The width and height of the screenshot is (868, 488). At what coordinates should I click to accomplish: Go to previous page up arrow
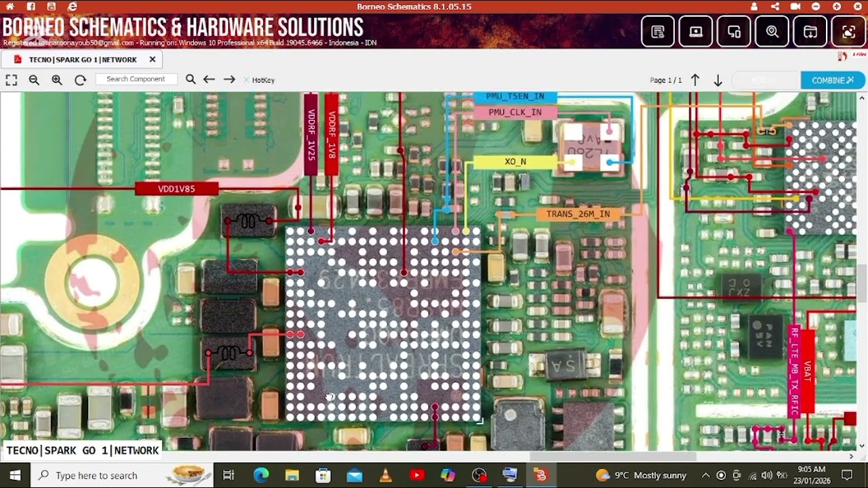(695, 80)
